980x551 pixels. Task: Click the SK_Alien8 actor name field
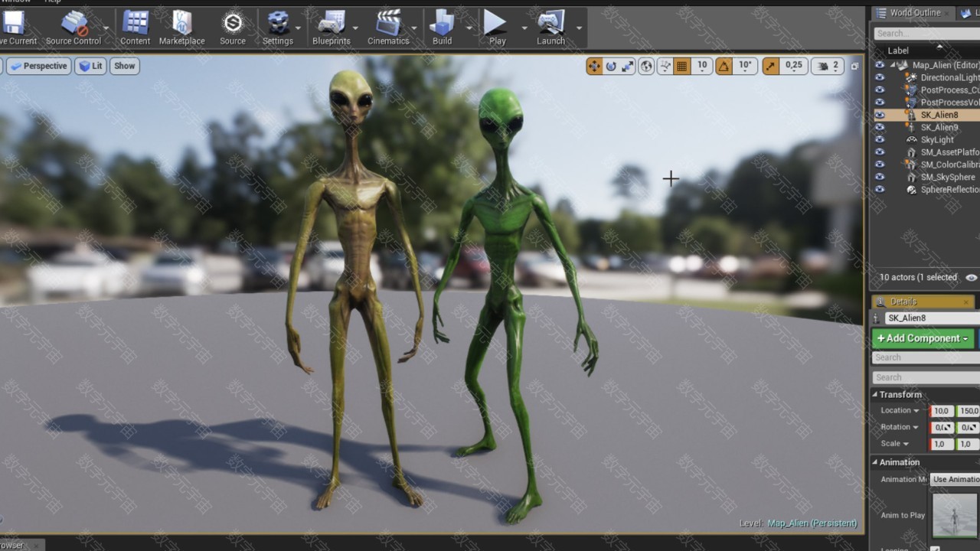point(933,318)
